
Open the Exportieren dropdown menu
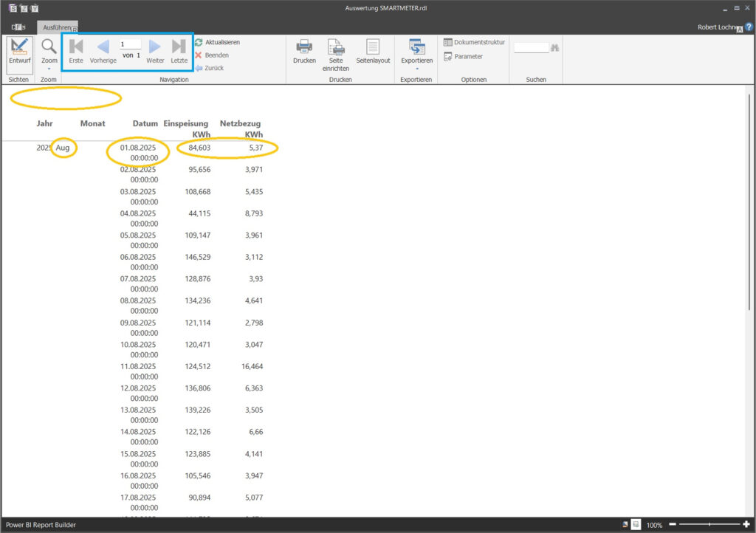417,53
